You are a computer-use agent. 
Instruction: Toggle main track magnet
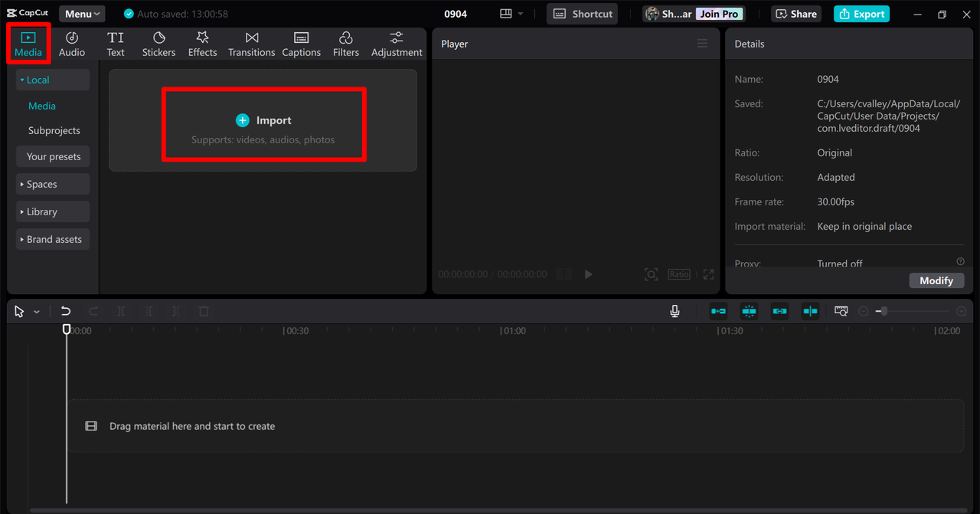pos(718,311)
